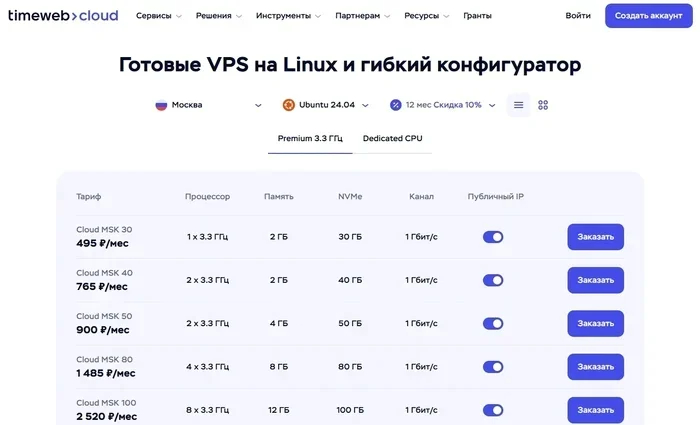
Task: Click the timeweb cloud logo
Action: point(62,16)
